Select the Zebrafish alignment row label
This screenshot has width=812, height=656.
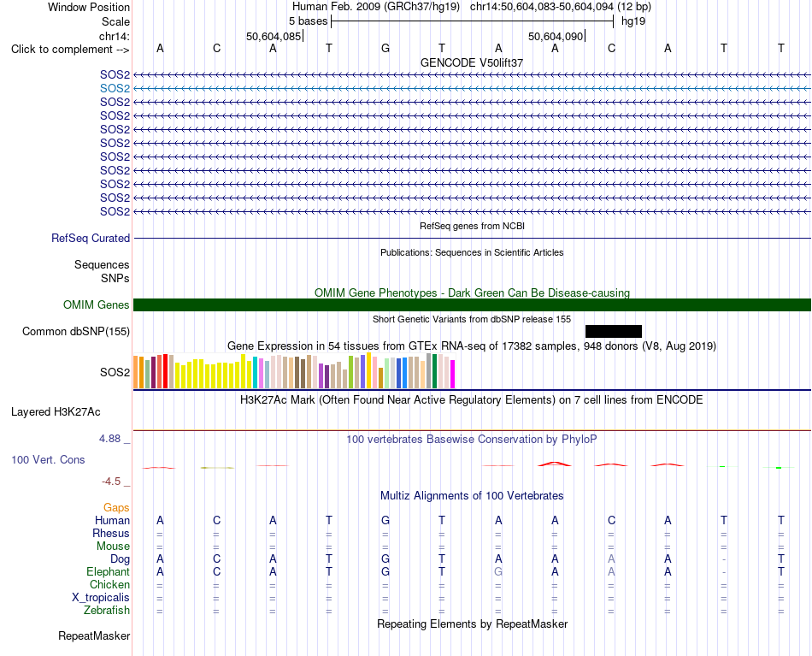[x=107, y=611]
